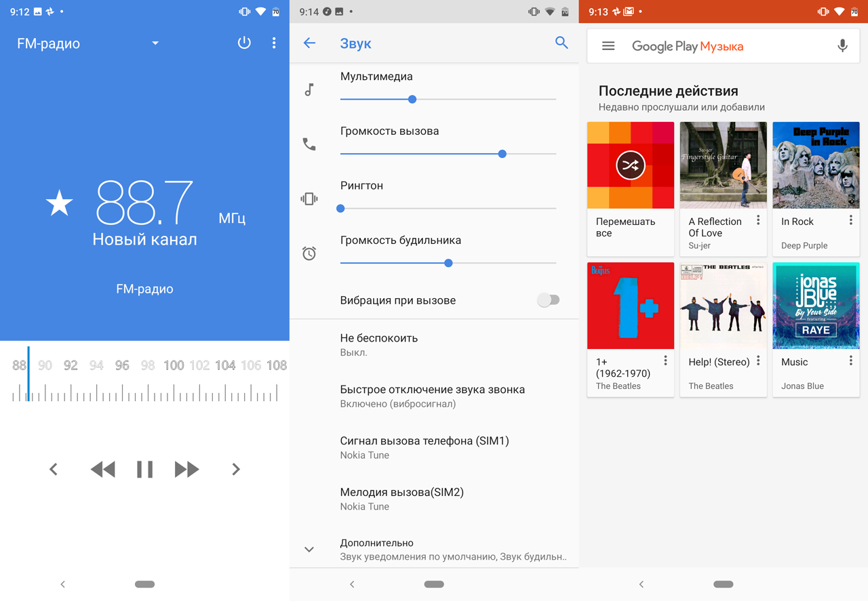Image resolution: width=868 pixels, height=601 pixels.
Task: Seek forward with fast-forward button
Action: point(186,469)
